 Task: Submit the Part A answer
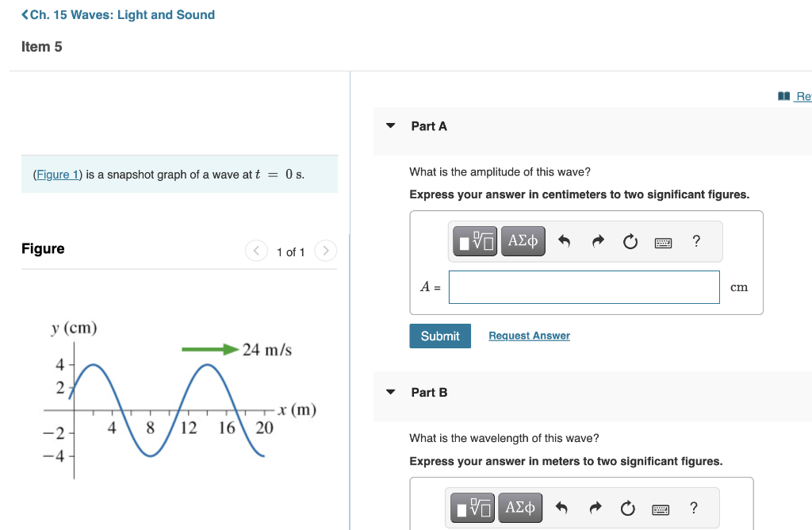pyautogui.click(x=440, y=336)
